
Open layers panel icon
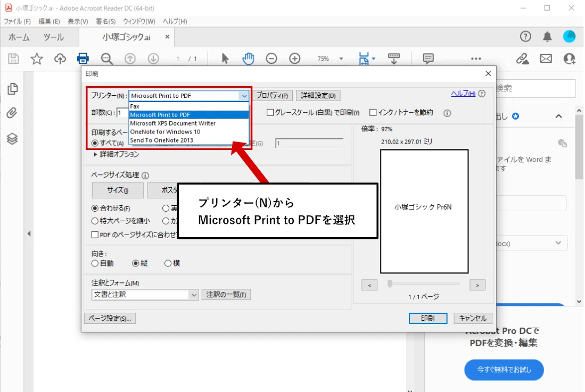click(12, 139)
